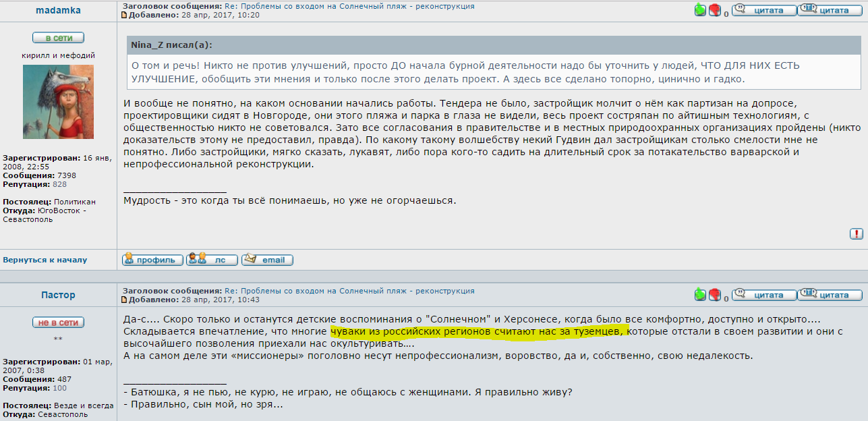
Task: Click the green thumbs-up on madamka's post
Action: pos(701,10)
